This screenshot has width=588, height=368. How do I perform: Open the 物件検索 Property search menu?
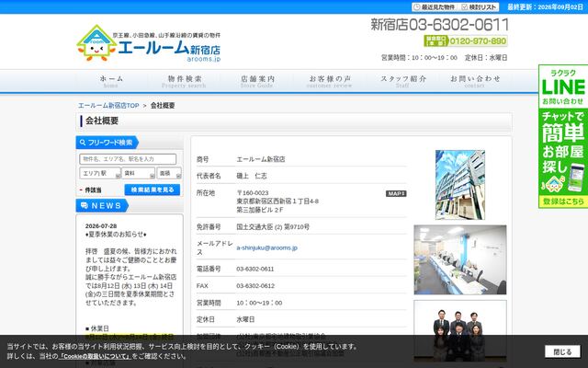point(184,81)
